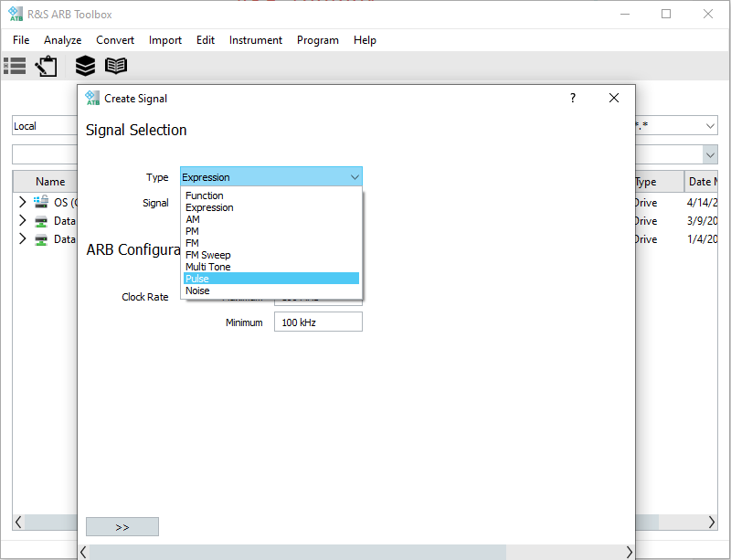Expand the first Data drive node
Image resolution: width=731 pixels, height=560 pixels.
22,220
